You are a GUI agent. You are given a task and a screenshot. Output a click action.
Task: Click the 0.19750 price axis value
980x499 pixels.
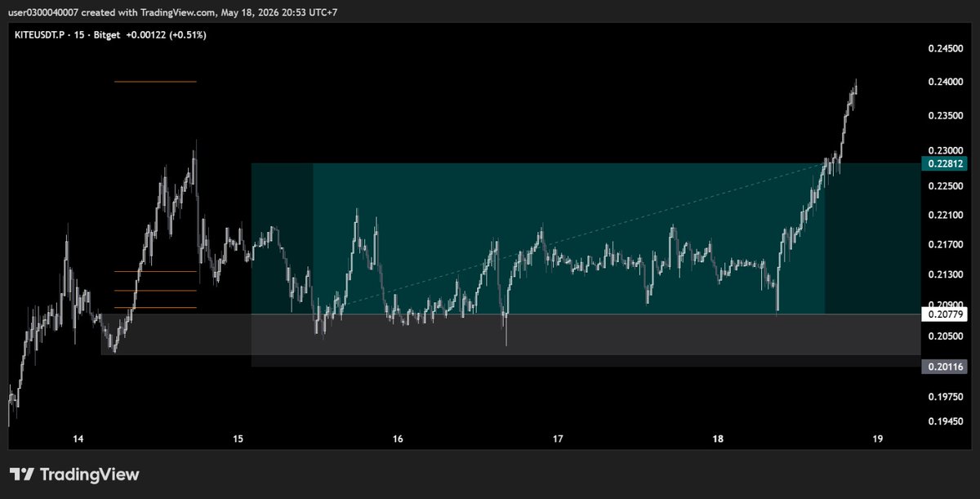(946, 397)
